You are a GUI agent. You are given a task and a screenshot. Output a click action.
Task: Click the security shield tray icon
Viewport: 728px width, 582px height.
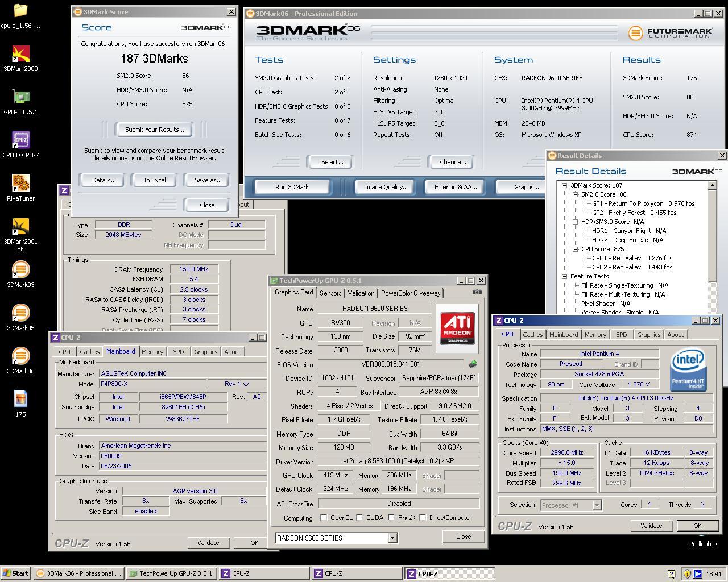point(686,574)
